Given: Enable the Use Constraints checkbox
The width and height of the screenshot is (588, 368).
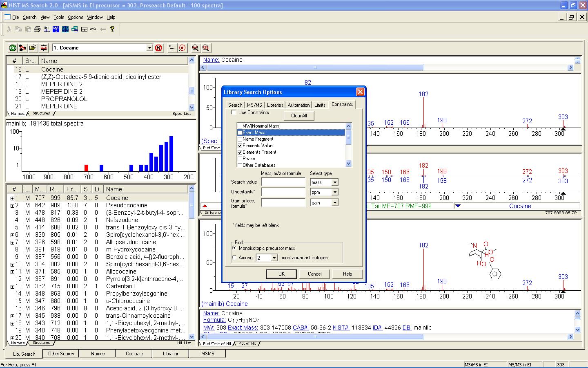Looking at the screenshot, I should click(234, 112).
